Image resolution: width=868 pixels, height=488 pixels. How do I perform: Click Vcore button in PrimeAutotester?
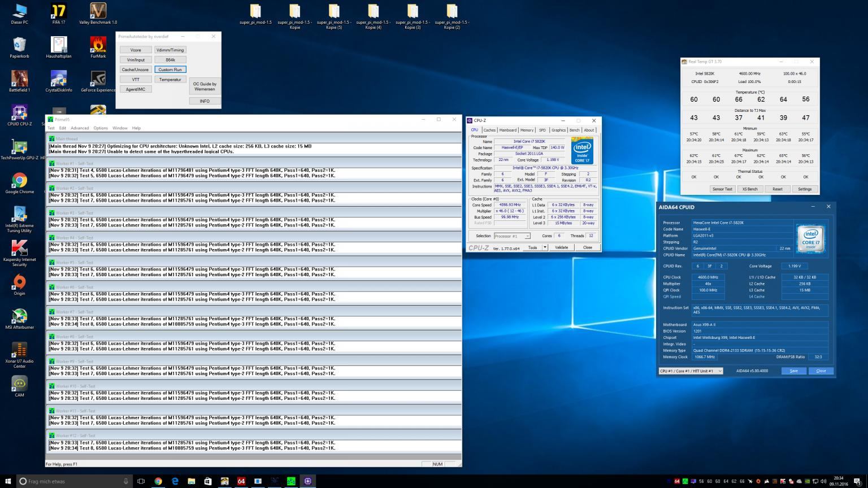point(136,50)
